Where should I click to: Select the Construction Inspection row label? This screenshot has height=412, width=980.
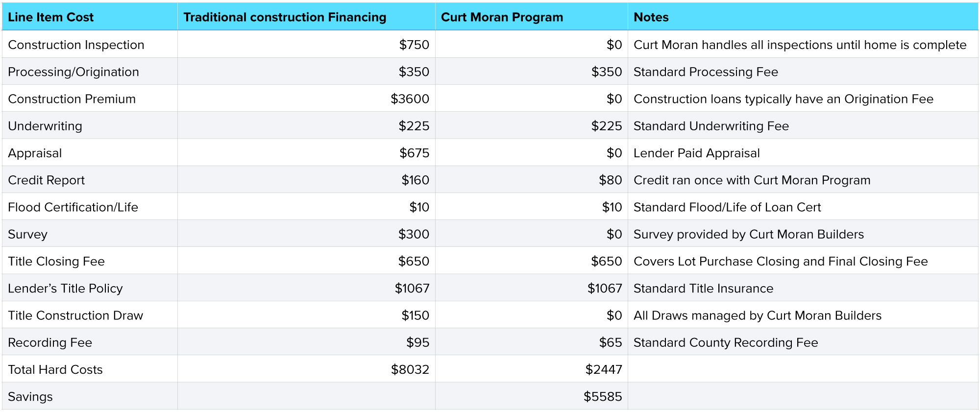tap(76, 45)
